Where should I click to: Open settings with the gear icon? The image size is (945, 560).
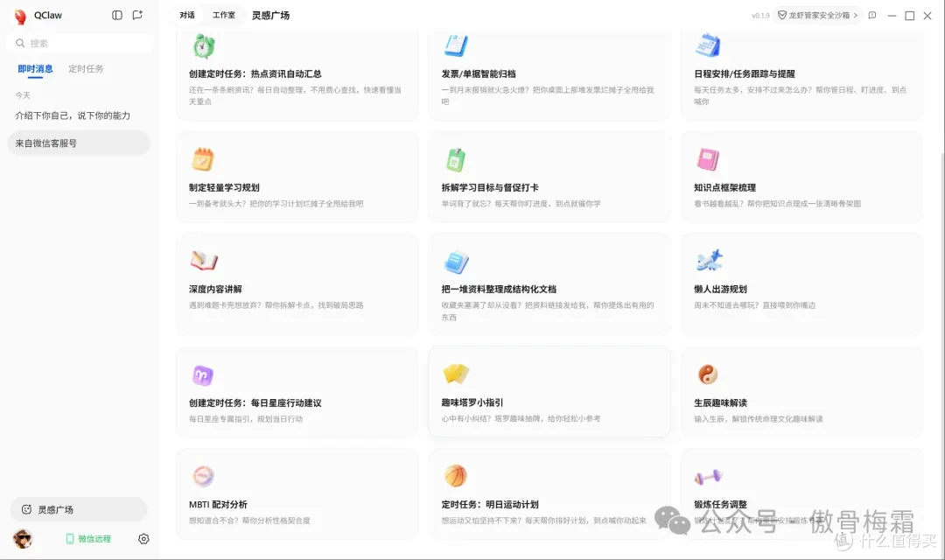point(143,538)
